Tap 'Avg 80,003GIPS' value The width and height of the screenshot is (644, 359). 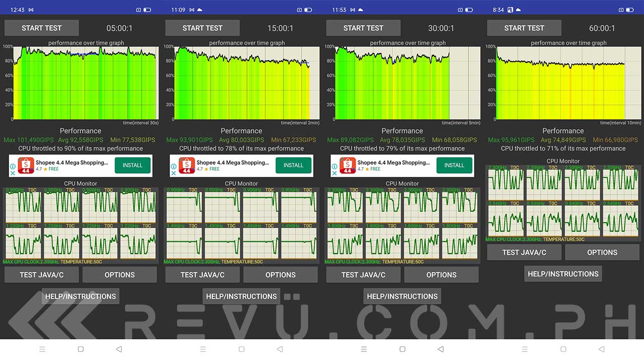click(x=242, y=140)
